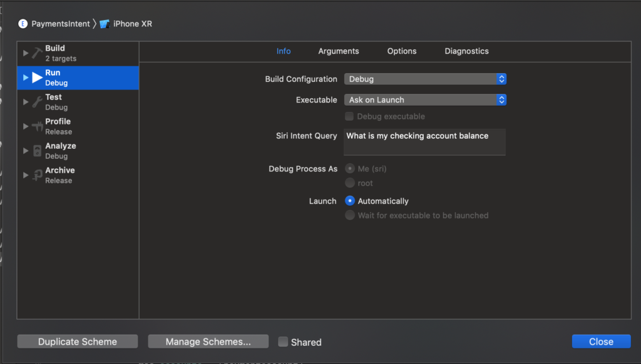Click the Siri Intent Query text field
This screenshot has width=641, height=364.
click(424, 142)
